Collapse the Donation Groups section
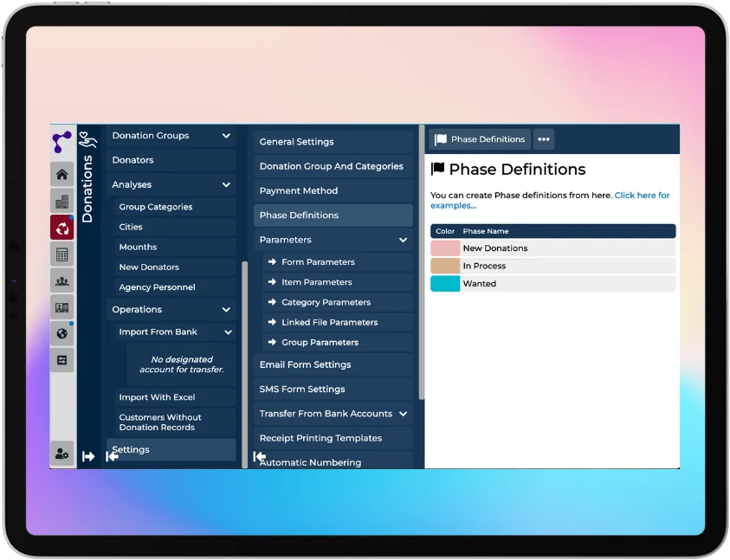 226,136
